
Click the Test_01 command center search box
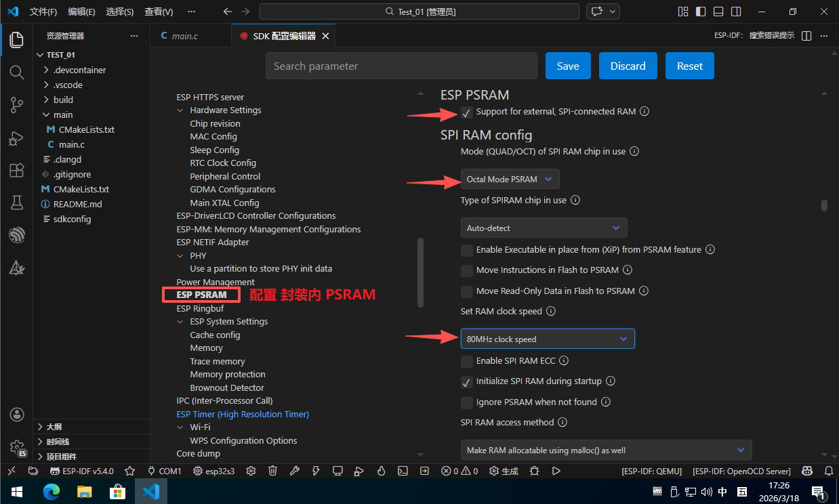click(x=419, y=12)
